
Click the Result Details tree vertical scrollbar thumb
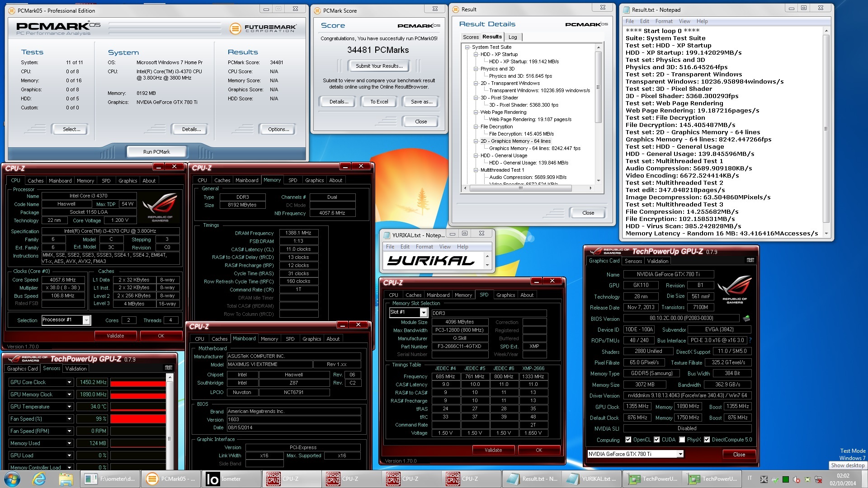pos(598,87)
